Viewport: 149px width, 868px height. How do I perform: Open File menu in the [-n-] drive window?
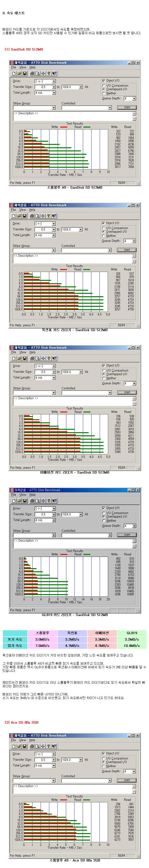(x=13, y=353)
